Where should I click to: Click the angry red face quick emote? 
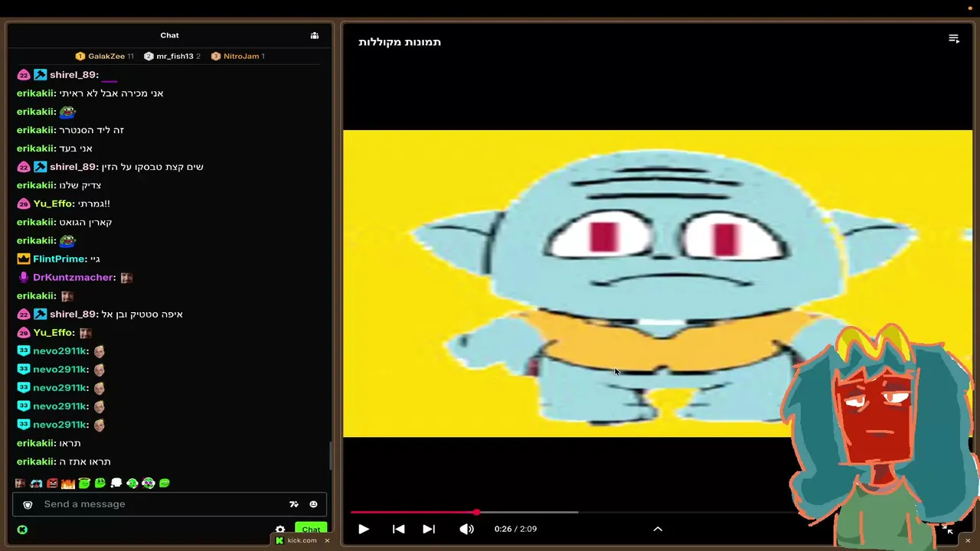coord(52,483)
